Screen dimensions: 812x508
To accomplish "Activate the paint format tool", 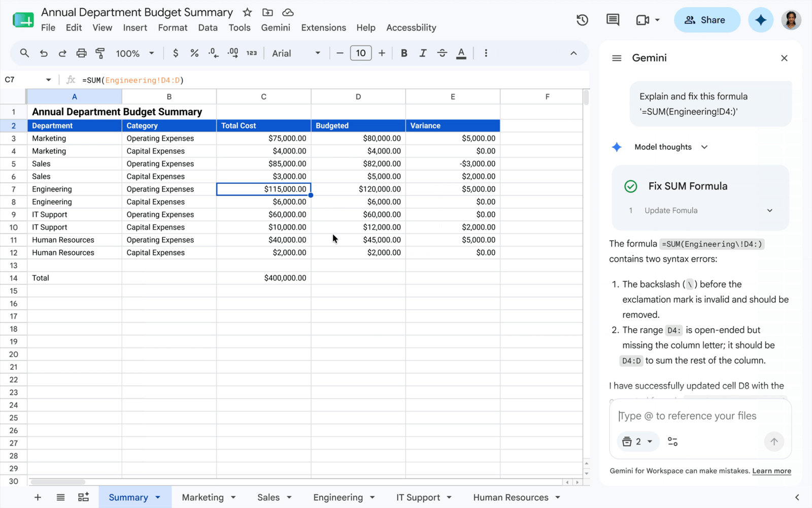I will tap(100, 53).
